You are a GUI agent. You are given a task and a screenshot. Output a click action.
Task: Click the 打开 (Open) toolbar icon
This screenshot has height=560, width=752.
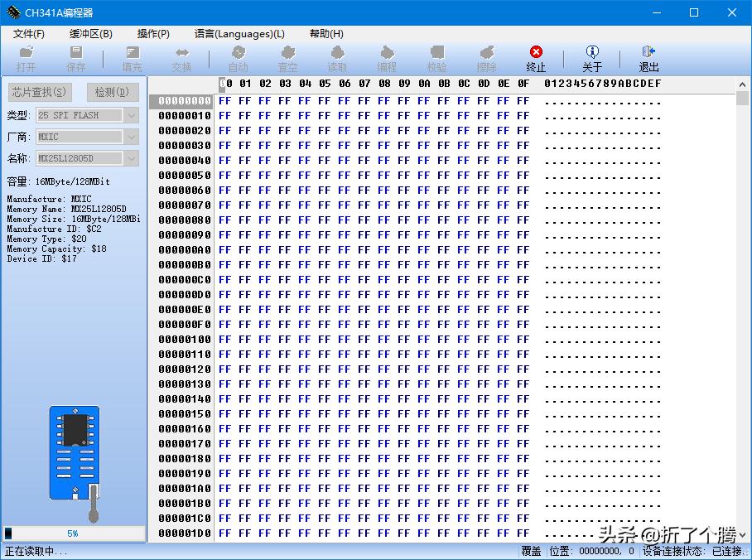coord(26,59)
